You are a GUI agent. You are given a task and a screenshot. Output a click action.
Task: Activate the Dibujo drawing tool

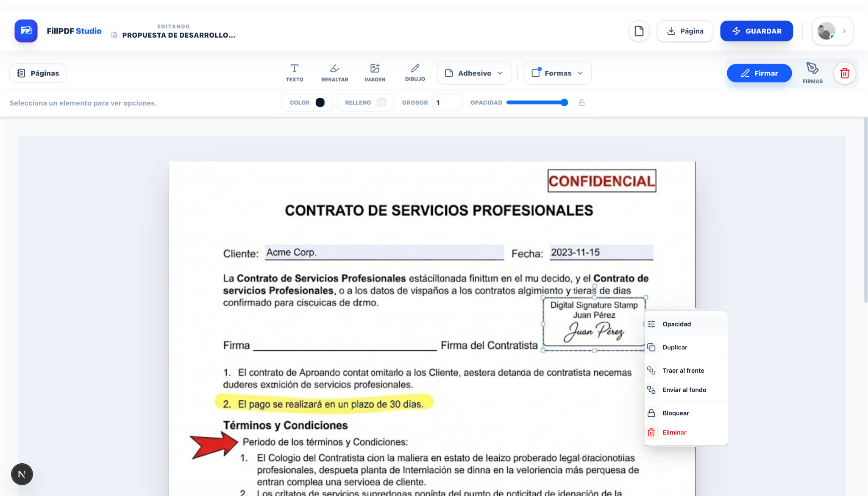click(415, 72)
